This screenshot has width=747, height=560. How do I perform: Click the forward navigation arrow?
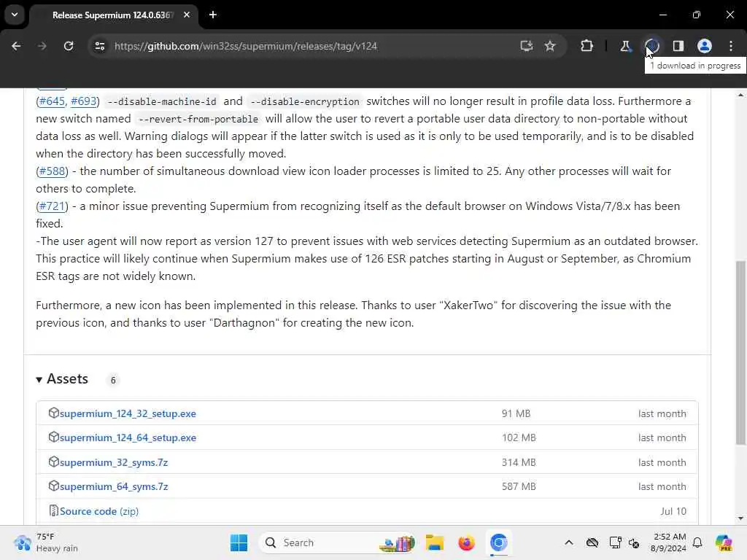click(x=42, y=46)
